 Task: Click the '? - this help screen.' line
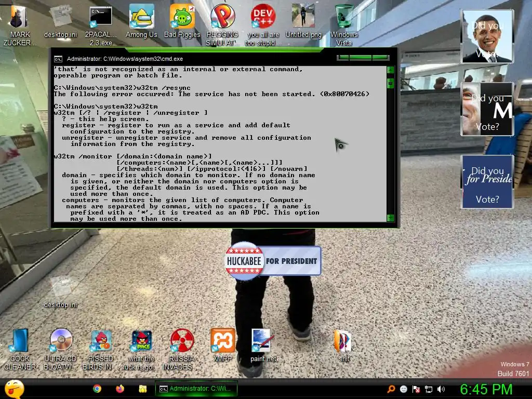tap(105, 119)
